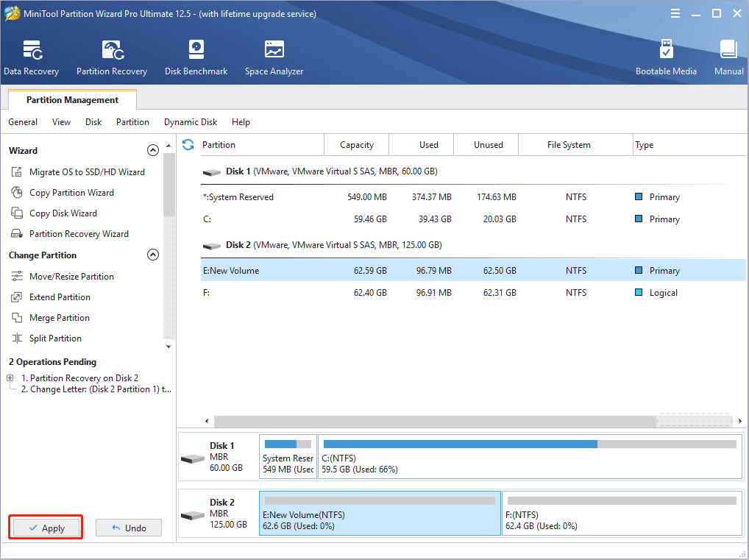Click the C: usage bar in disk map
Screen dimensions: 749x560
530,444
